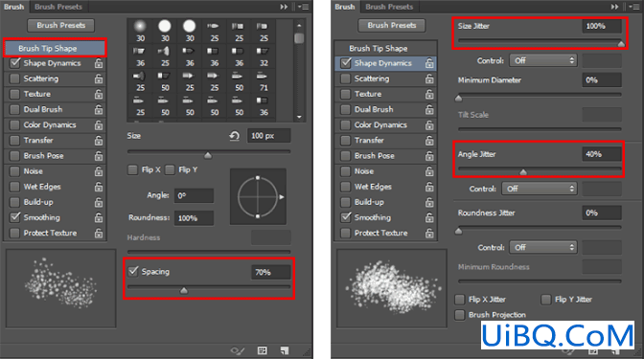The image size is (644, 359).
Task: Lock Texture settings in left Brush panel
Action: click(99, 94)
